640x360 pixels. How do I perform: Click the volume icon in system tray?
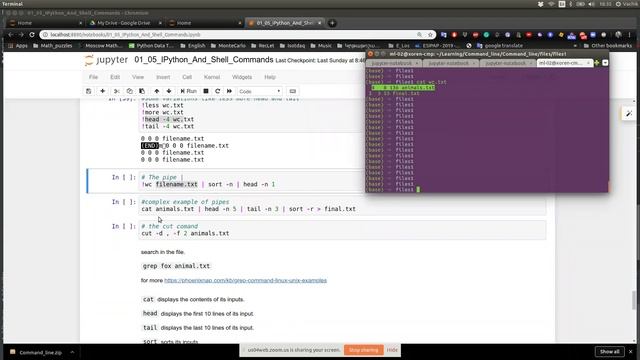click(591, 4)
